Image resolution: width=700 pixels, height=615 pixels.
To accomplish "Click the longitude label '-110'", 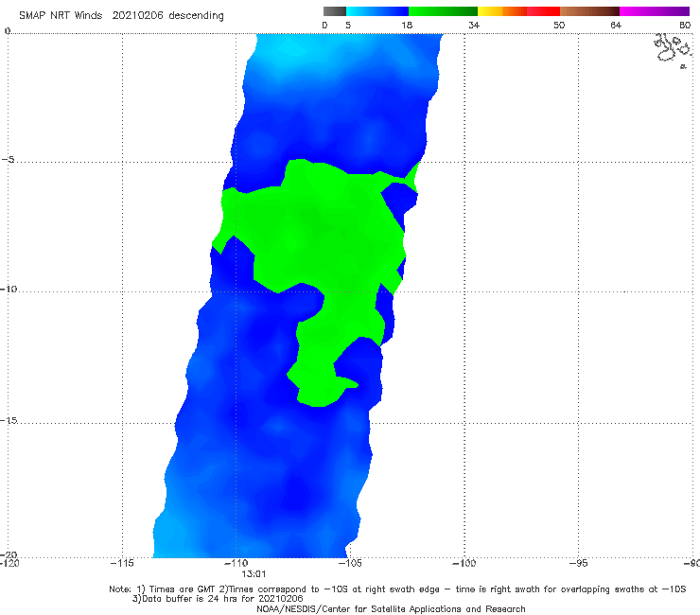I will (236, 563).
